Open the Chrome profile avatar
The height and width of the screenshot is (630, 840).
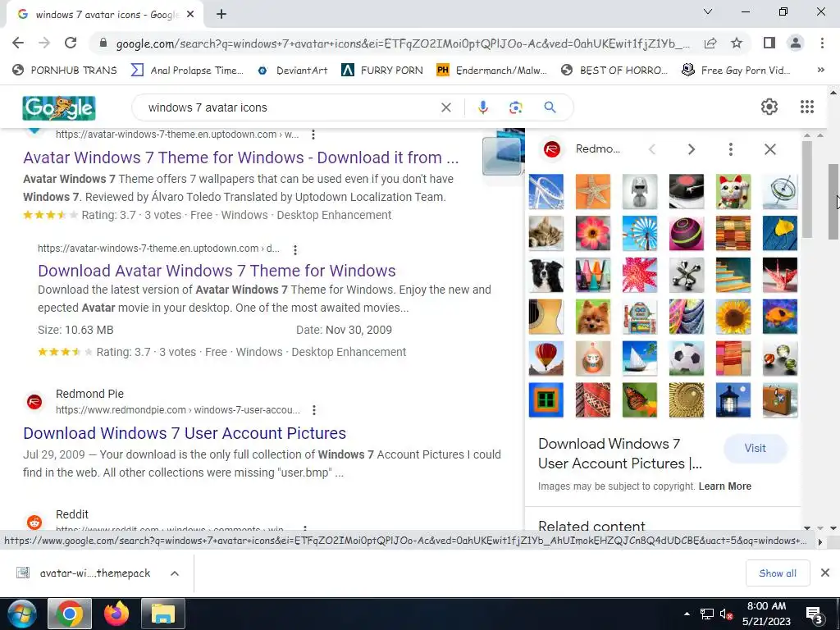[x=796, y=43]
